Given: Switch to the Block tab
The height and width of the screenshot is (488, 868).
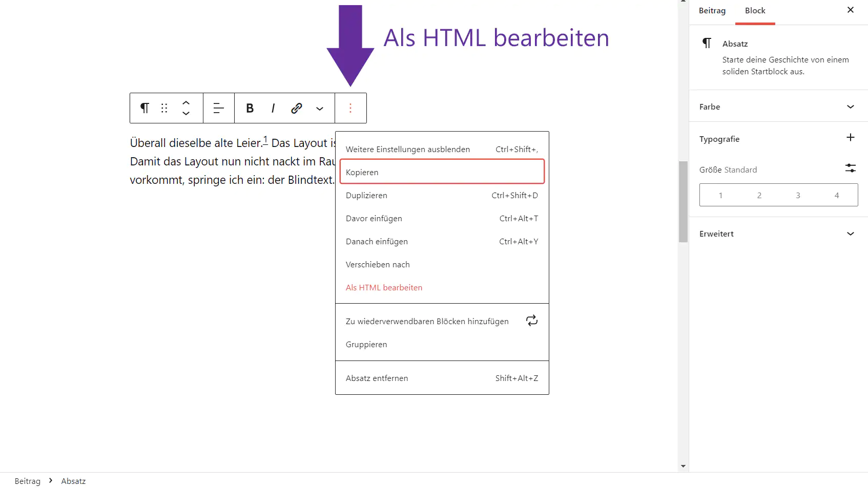Looking at the screenshot, I should pos(755,11).
